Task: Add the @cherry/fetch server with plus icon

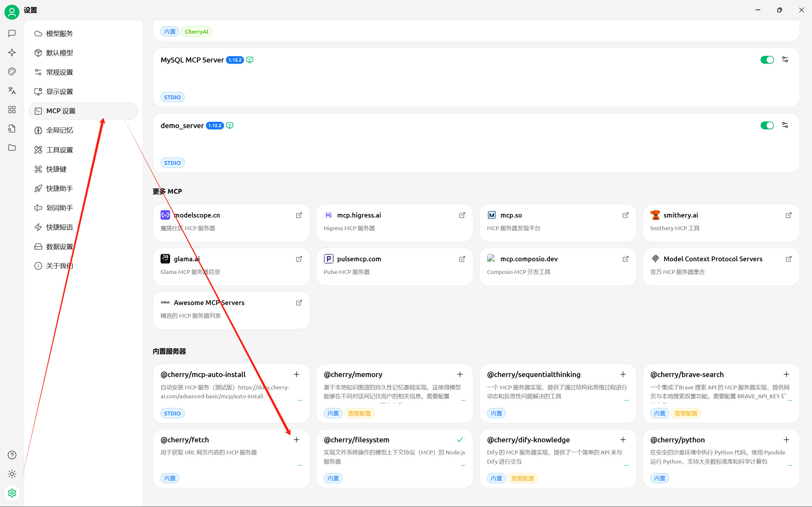Action: click(x=297, y=439)
